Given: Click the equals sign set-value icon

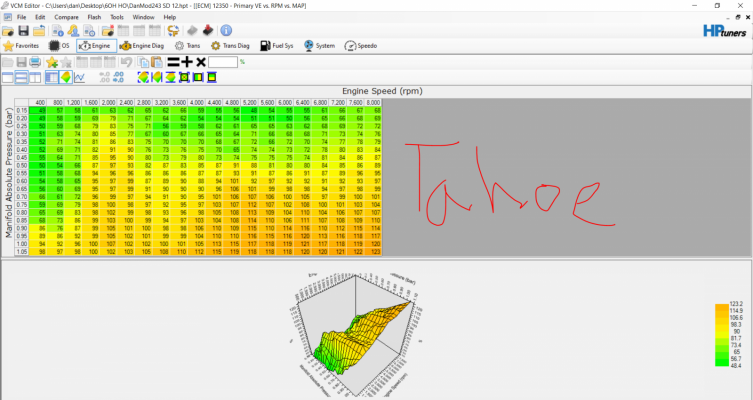Looking at the screenshot, I should click(x=173, y=62).
